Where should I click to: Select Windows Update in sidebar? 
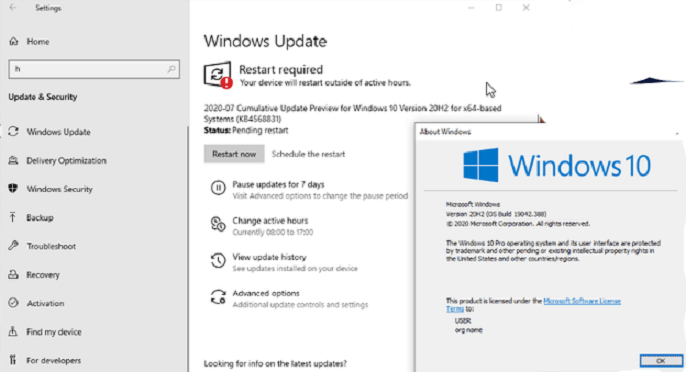59,132
